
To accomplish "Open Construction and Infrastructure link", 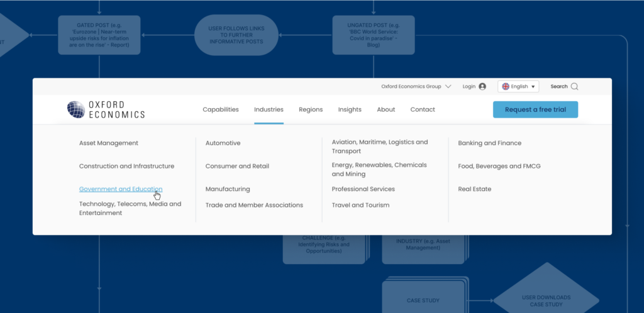I will [126, 166].
